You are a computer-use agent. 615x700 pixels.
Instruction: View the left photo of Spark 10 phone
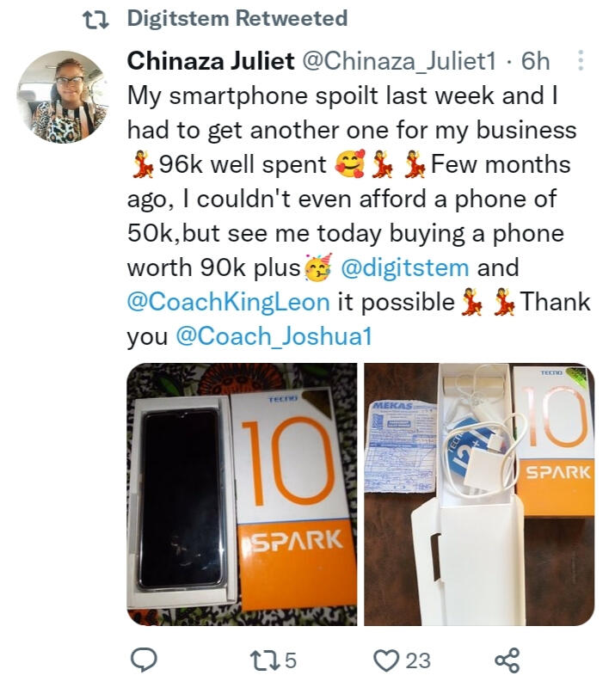(242, 494)
